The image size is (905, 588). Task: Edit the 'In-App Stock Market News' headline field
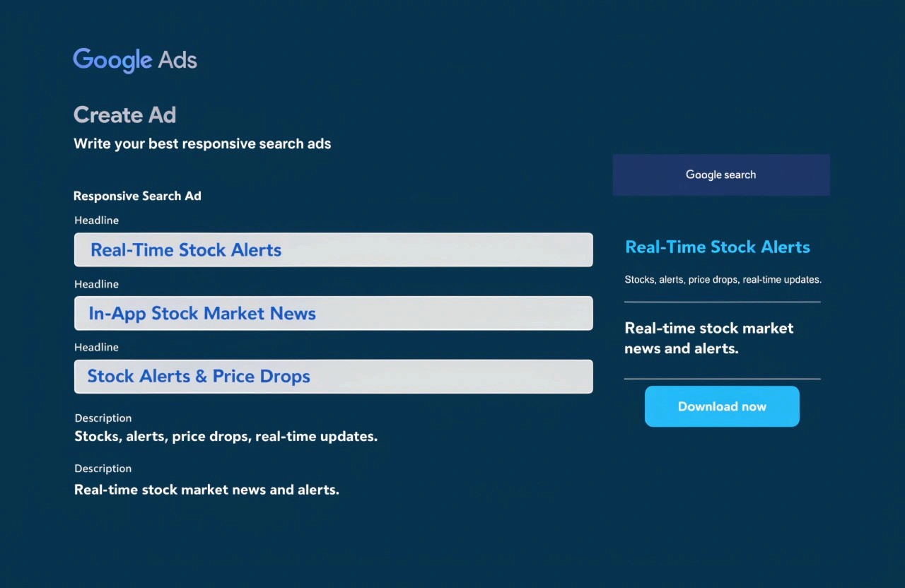[333, 313]
